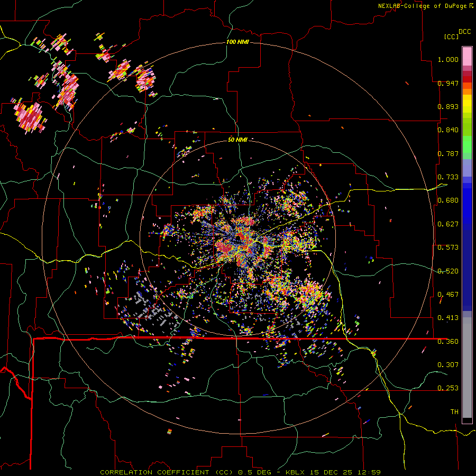Click the 0.840 legend value

click(x=448, y=130)
